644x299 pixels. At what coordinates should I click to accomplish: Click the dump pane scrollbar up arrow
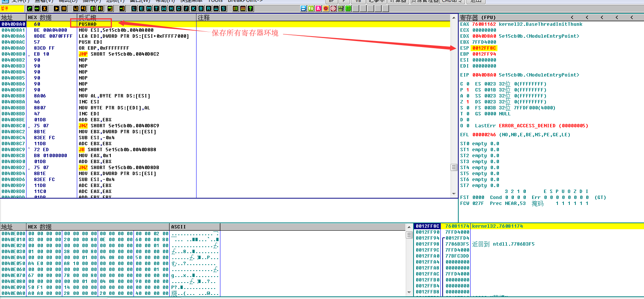[x=409, y=227]
